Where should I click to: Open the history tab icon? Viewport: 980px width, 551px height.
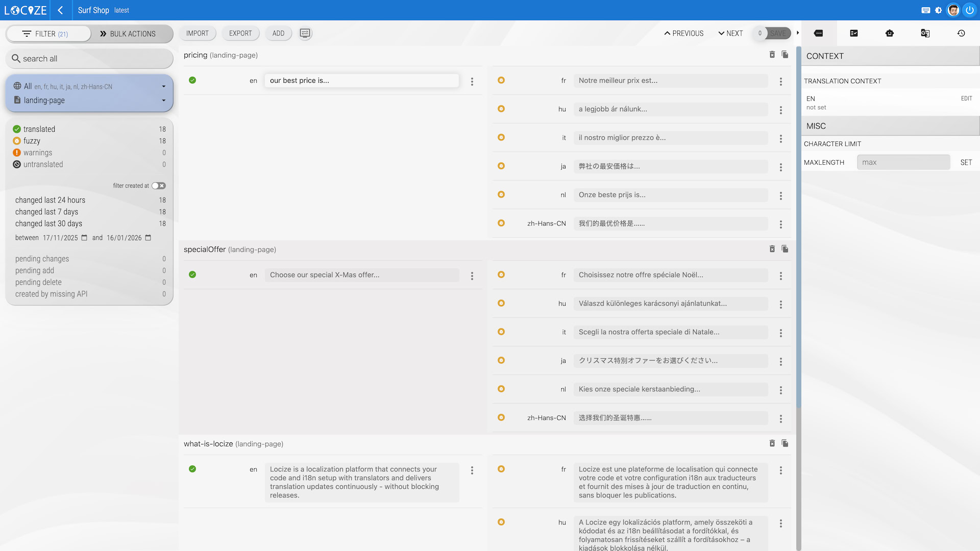coord(961,33)
